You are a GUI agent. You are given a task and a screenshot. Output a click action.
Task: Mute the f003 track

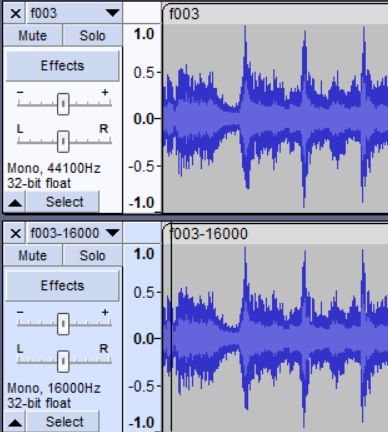(x=33, y=35)
